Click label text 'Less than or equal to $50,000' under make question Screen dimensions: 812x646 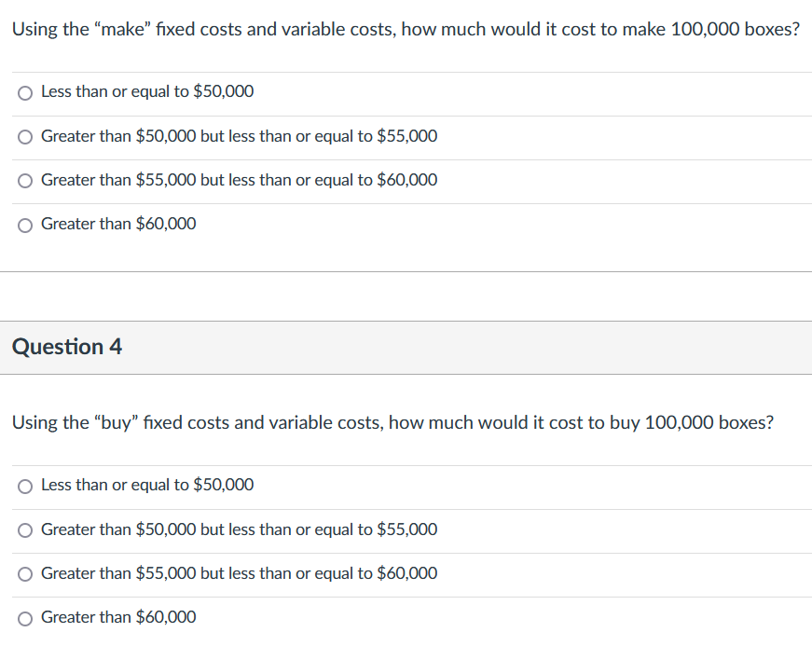[147, 91]
